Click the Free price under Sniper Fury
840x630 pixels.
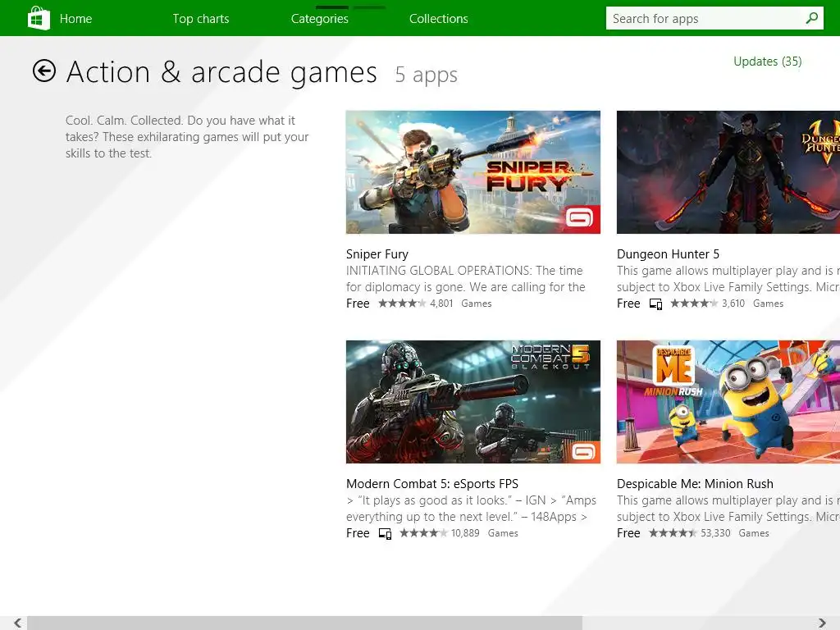[358, 304]
